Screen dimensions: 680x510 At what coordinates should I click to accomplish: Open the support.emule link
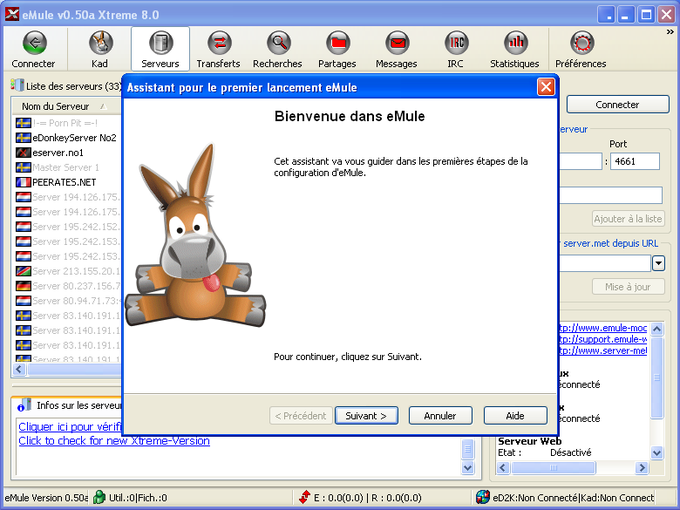[x=603, y=339]
